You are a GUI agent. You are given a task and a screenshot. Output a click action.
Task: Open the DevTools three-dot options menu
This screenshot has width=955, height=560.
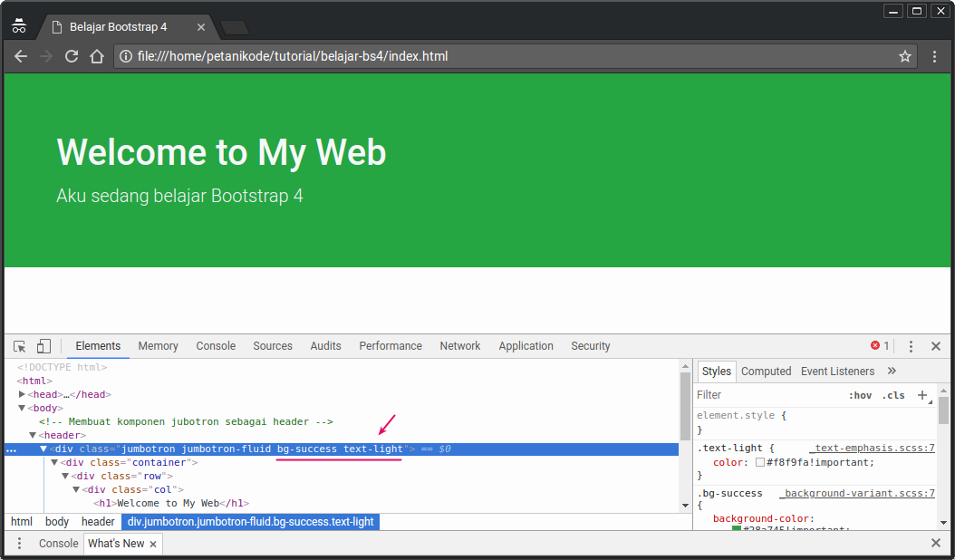(x=911, y=346)
